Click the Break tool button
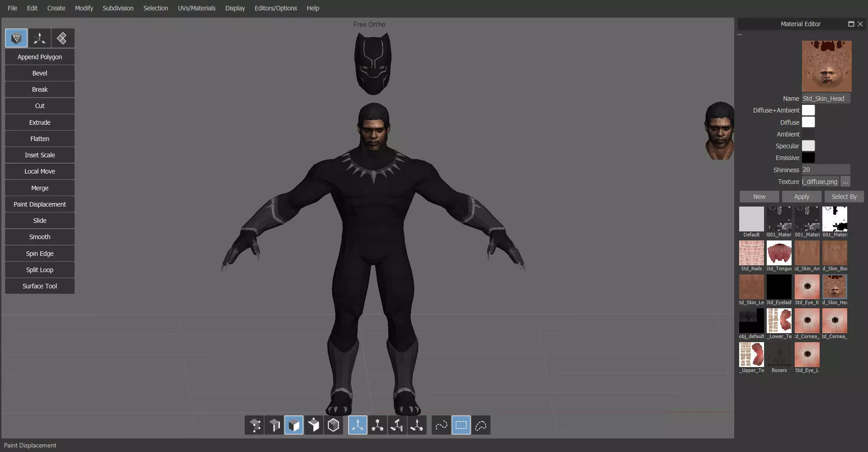The image size is (868, 452). coord(40,89)
